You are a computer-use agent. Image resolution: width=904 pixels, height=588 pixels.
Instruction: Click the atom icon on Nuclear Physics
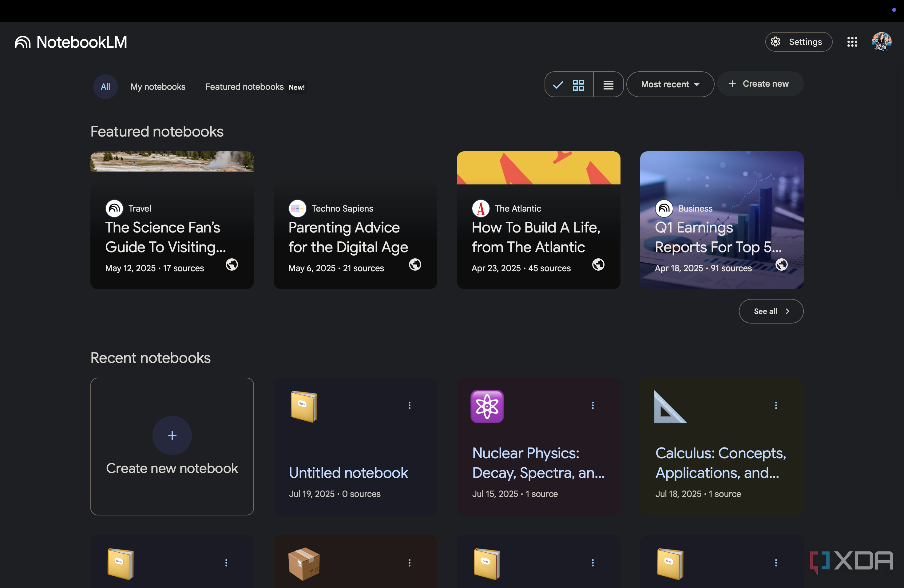[487, 407]
